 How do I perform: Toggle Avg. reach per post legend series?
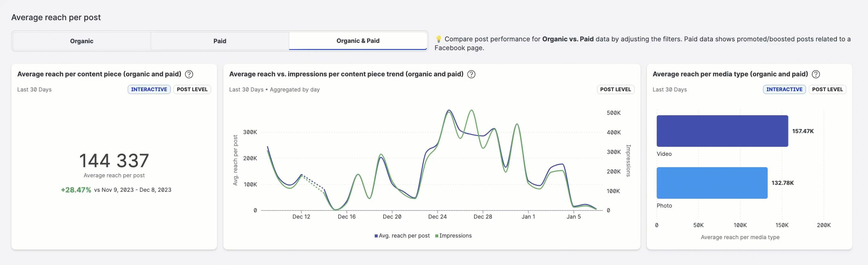[x=402, y=236]
